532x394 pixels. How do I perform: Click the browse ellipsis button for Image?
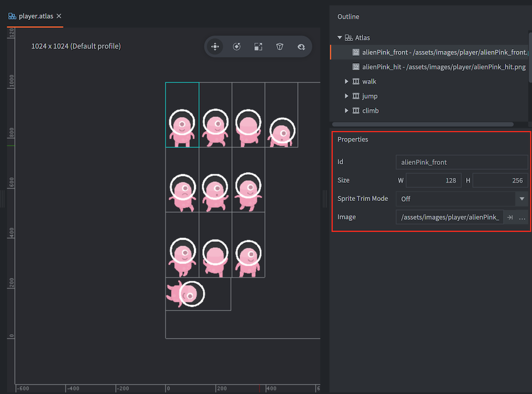point(522,217)
